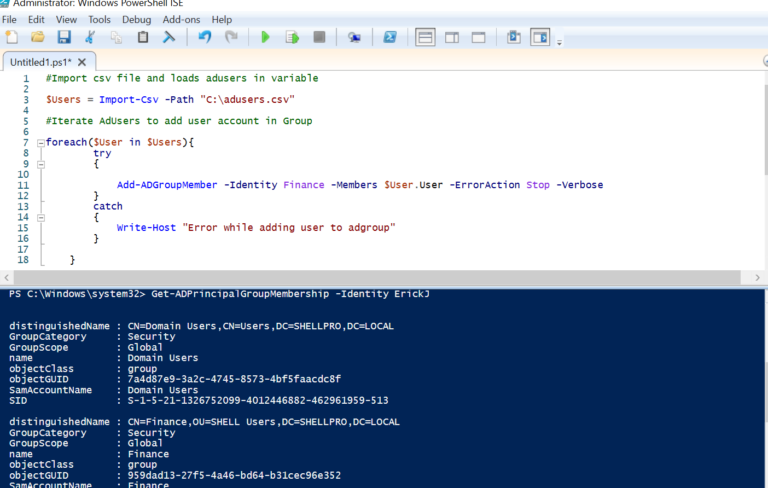Click the Clear console pane icon
The image size is (768, 488).
[x=169, y=37]
